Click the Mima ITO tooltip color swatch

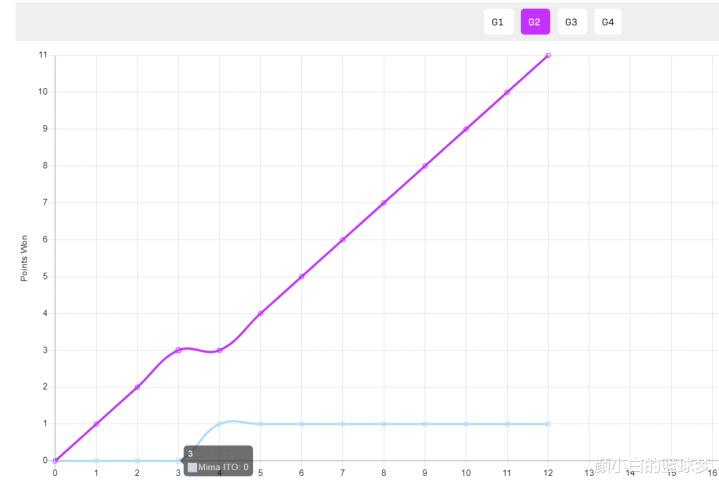[x=192, y=467]
